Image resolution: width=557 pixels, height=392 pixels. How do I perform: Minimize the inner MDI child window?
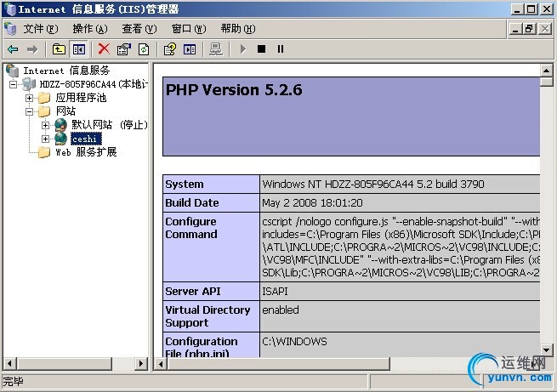(x=515, y=29)
